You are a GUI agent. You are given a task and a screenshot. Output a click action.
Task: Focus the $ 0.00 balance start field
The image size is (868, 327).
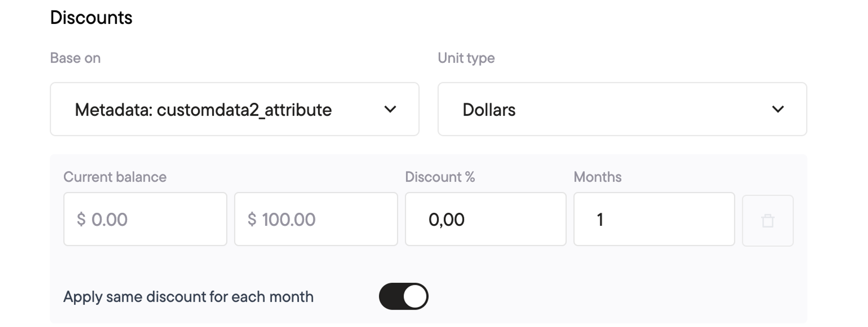[x=145, y=219]
